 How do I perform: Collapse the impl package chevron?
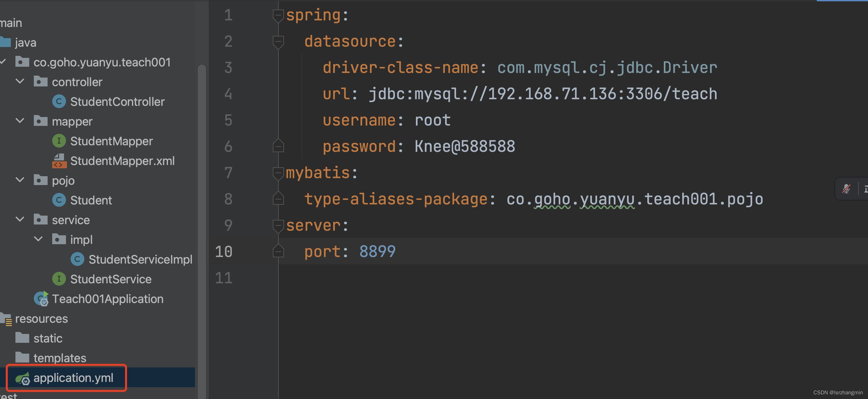pyautogui.click(x=38, y=240)
